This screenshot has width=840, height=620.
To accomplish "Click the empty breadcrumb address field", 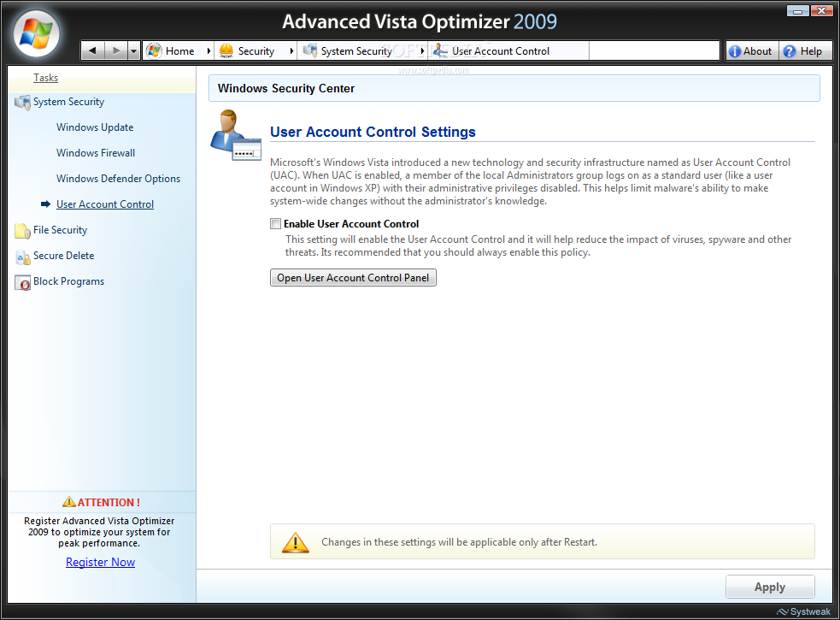I will coord(654,51).
